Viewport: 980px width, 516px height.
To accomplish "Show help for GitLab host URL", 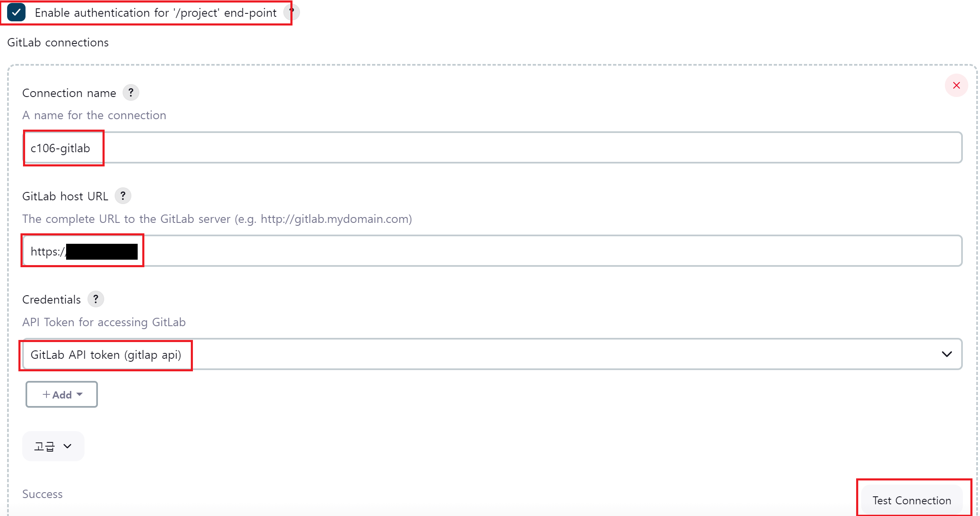I will pyautogui.click(x=123, y=196).
